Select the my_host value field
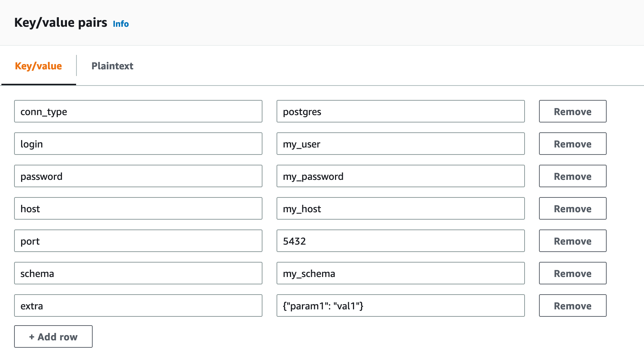 400,208
